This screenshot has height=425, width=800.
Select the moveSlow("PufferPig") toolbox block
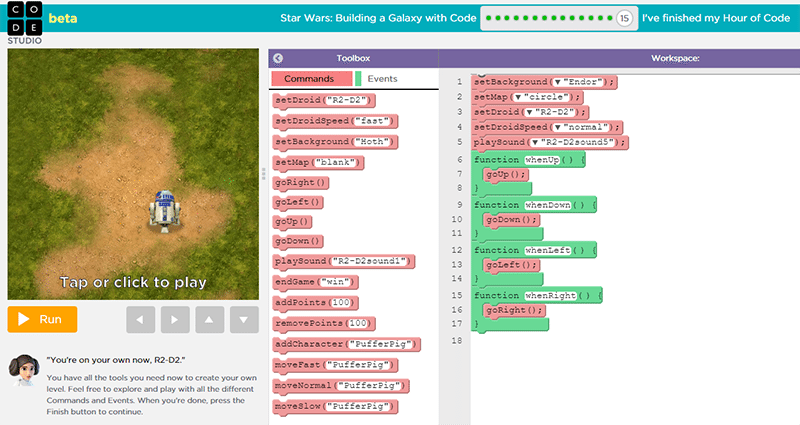(335, 407)
